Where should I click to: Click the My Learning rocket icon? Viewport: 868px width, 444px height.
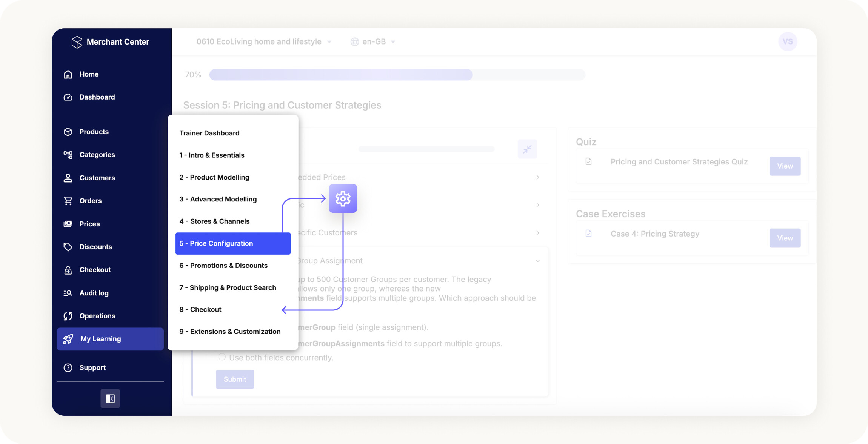pyautogui.click(x=68, y=339)
